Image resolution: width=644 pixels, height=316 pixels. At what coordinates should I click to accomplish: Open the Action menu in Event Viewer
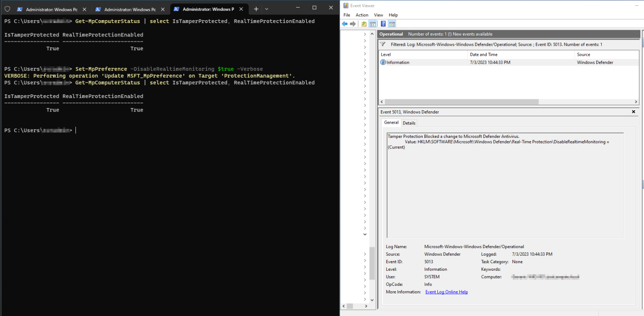tap(362, 15)
